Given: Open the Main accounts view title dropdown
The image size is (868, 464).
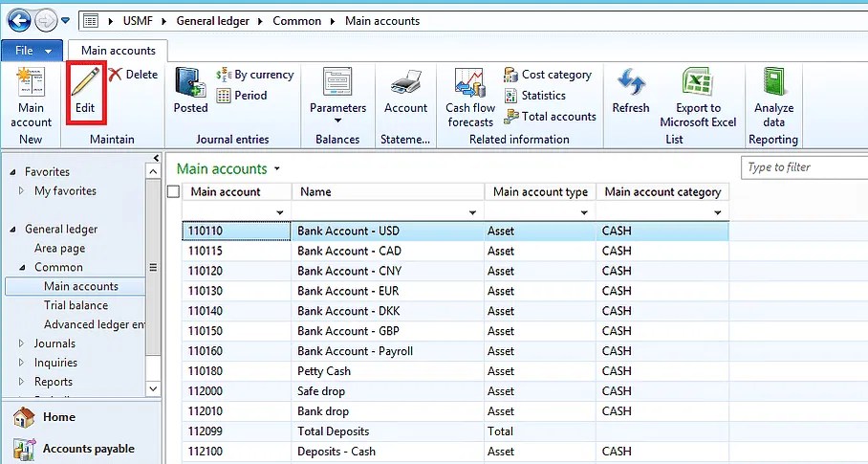Looking at the screenshot, I should click(277, 169).
